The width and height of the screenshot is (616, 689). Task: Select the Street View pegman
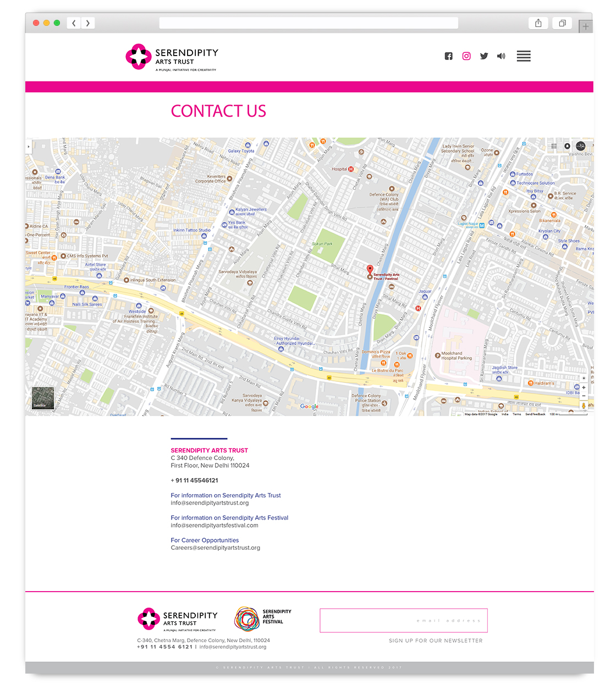(584, 406)
